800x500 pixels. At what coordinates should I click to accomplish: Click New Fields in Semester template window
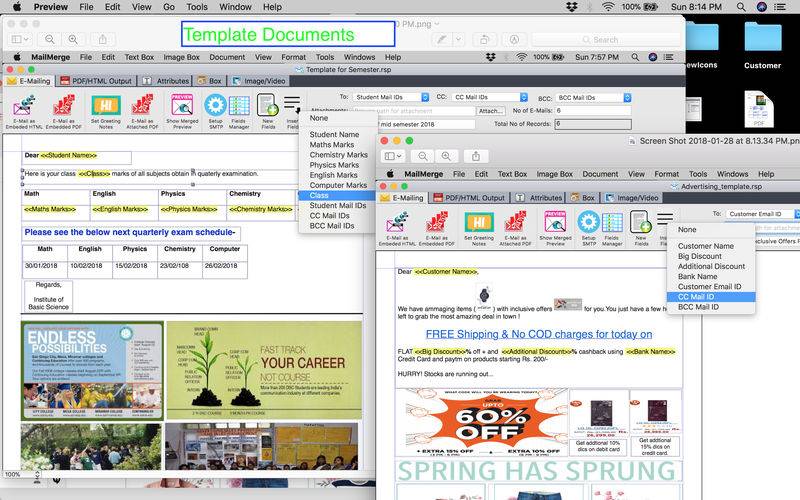click(x=267, y=111)
